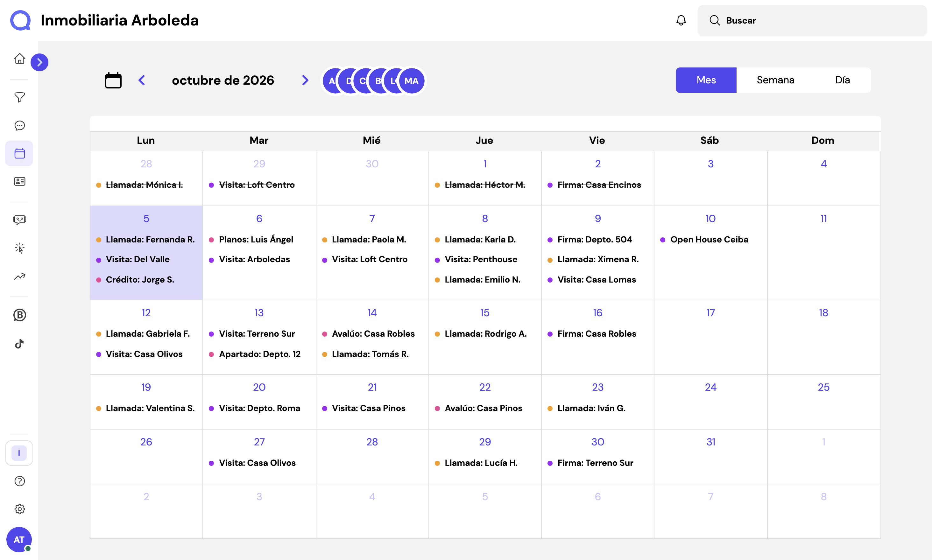Switch to Semana view tab

pyautogui.click(x=775, y=80)
